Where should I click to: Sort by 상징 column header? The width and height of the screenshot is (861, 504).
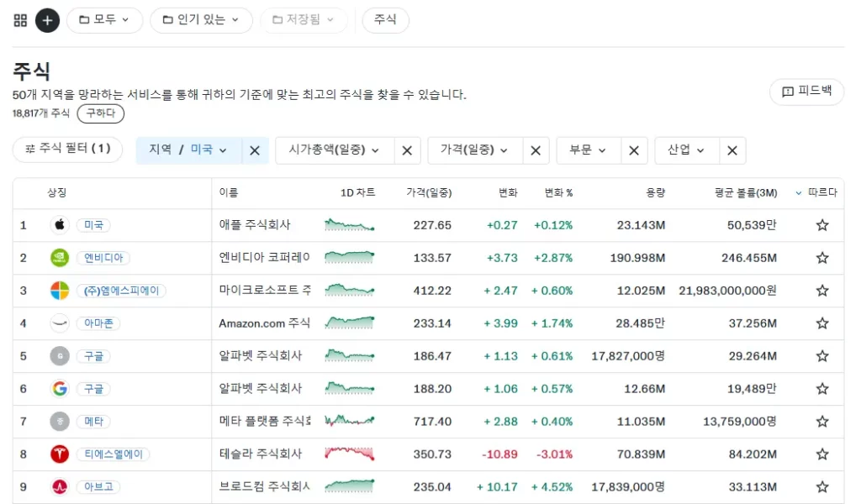tap(57, 193)
